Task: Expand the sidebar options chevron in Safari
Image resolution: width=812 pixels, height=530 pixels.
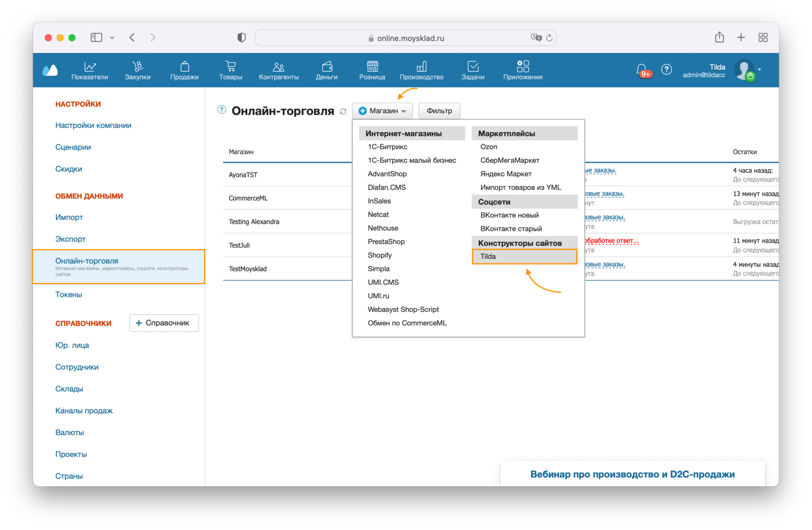Action: point(112,37)
